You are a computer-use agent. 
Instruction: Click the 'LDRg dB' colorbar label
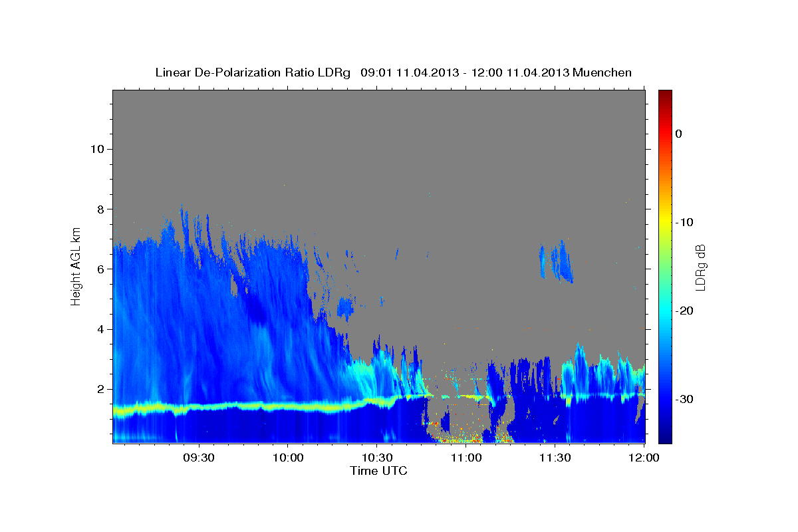700,267
